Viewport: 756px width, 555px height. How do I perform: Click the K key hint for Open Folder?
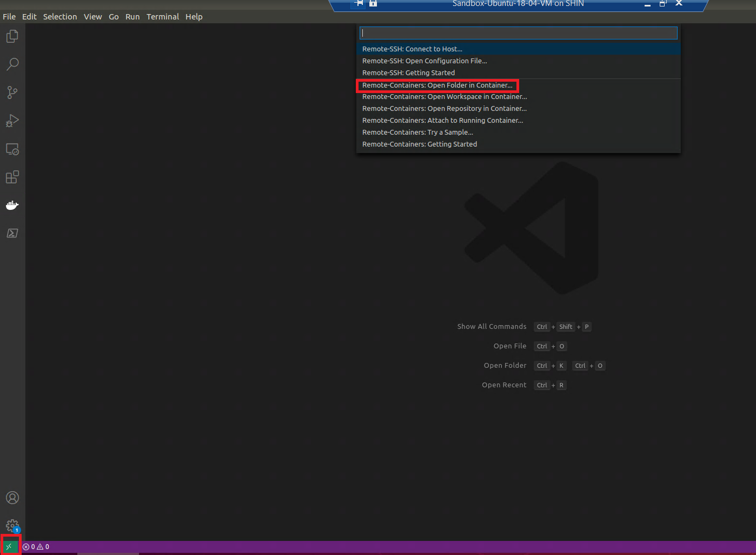561,366
